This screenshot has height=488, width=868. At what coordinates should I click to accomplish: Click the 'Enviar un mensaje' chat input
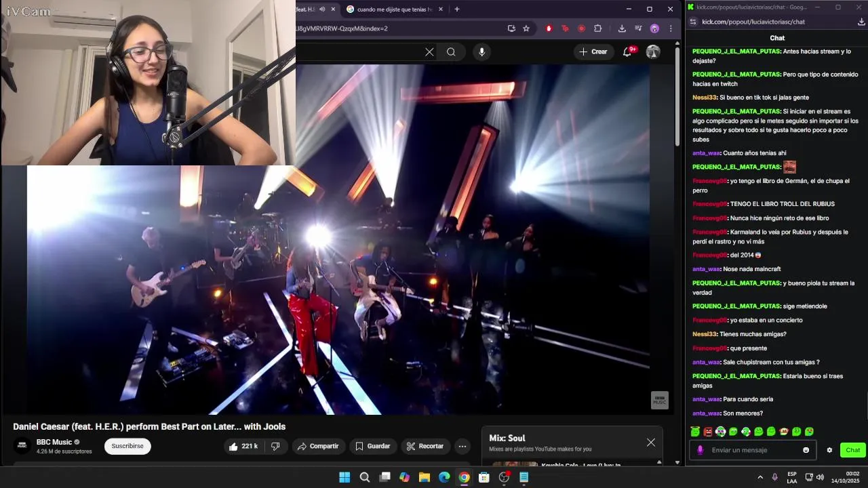pyautogui.click(x=754, y=450)
